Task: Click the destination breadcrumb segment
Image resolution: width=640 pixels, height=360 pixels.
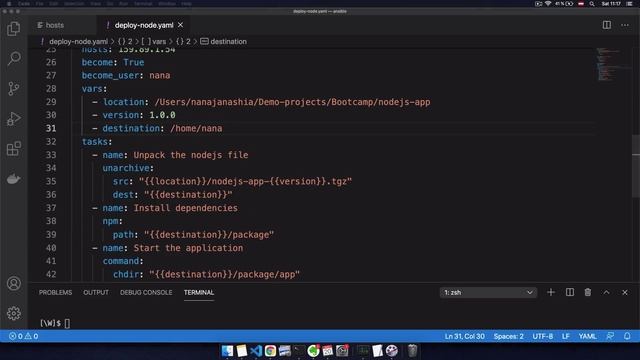Action: tap(228, 42)
